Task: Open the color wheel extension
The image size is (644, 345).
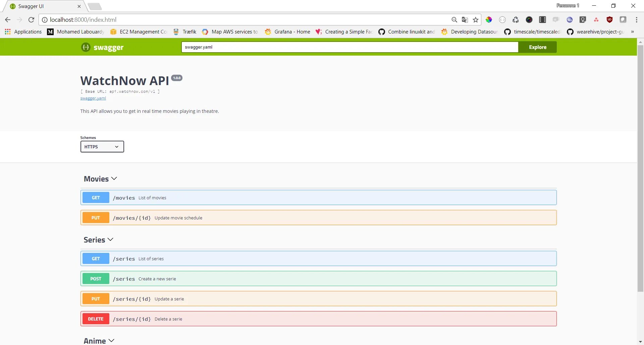Action: (x=489, y=19)
